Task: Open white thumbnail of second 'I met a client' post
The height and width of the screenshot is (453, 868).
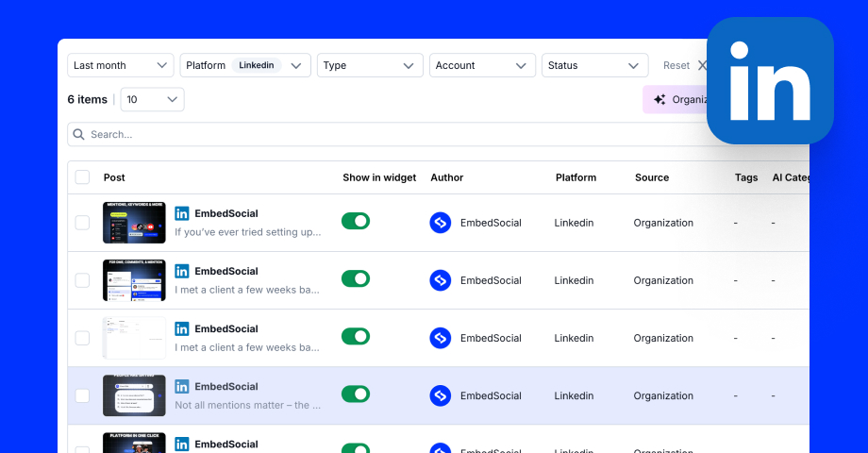Action: pos(134,338)
